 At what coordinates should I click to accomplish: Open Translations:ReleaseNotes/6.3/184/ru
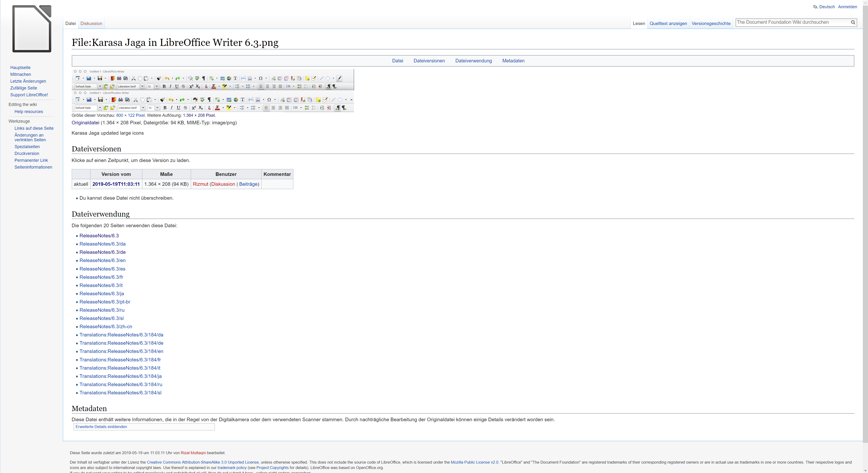coord(121,385)
